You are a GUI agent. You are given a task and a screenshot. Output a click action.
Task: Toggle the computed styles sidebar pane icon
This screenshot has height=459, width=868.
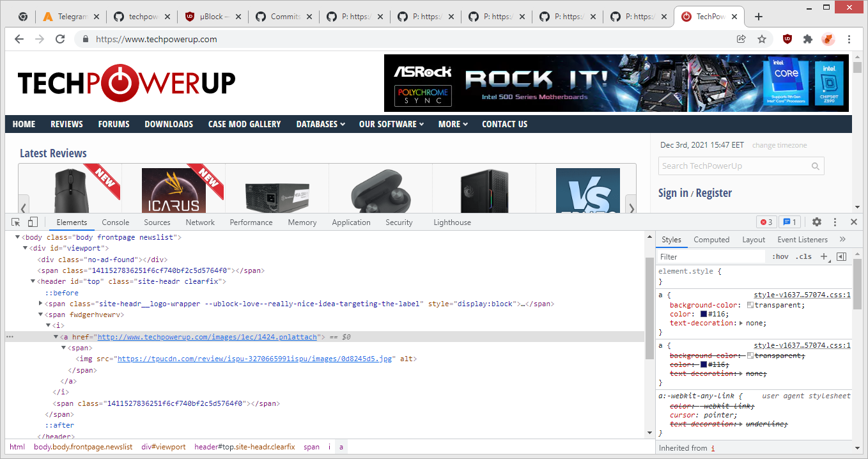pyautogui.click(x=842, y=256)
